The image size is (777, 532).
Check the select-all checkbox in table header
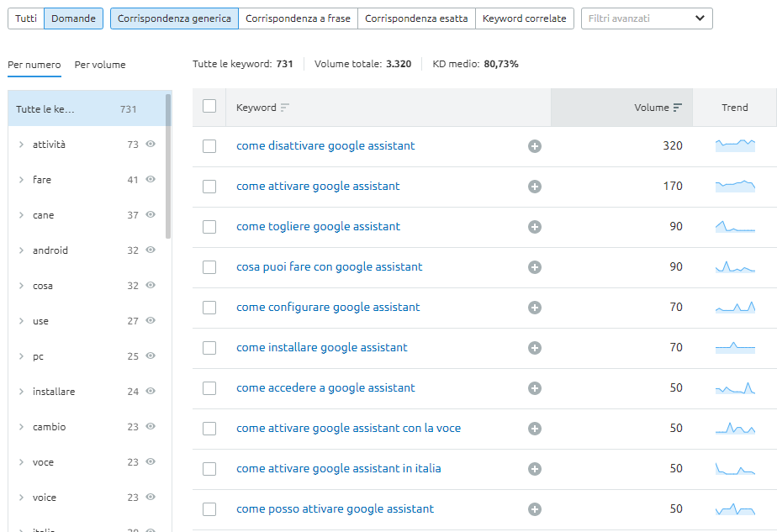click(209, 106)
